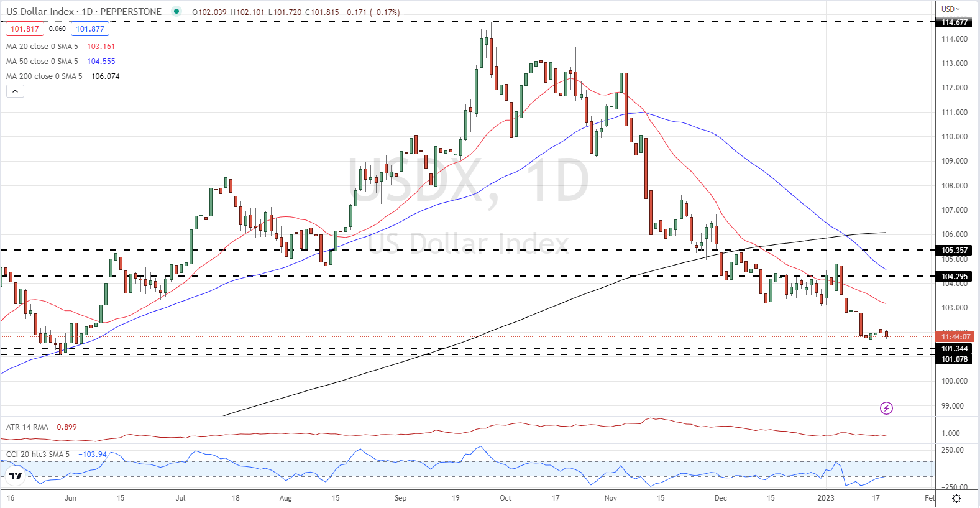Click the MA 20 value 103.161
Viewport: 980px width, 508px height.
pyautogui.click(x=101, y=47)
